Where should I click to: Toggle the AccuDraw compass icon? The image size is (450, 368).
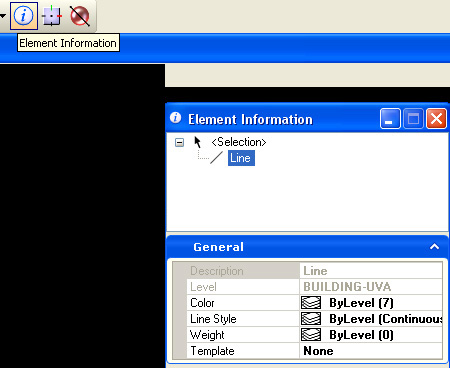[52, 16]
